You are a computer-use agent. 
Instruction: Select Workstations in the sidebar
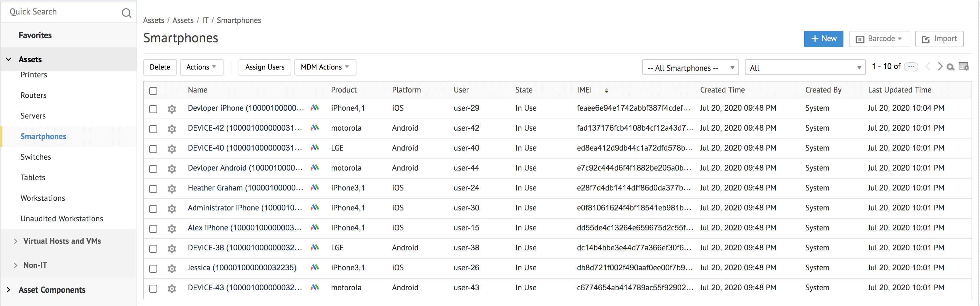tap(43, 198)
